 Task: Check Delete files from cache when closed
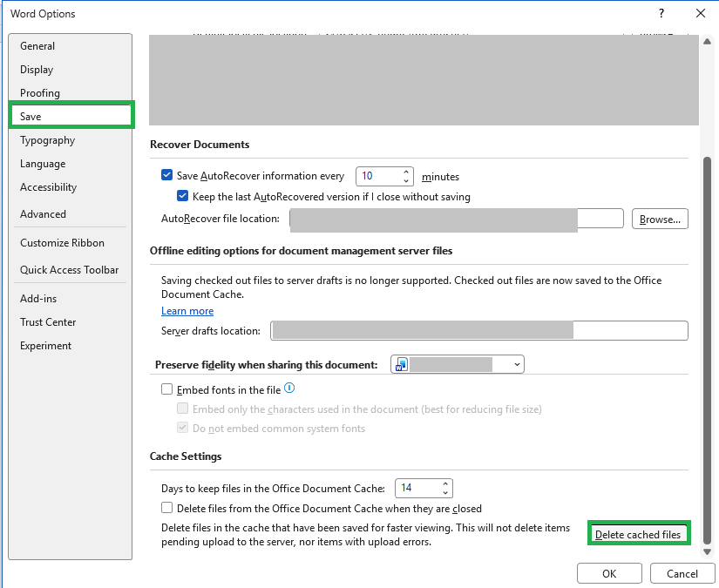click(x=167, y=508)
